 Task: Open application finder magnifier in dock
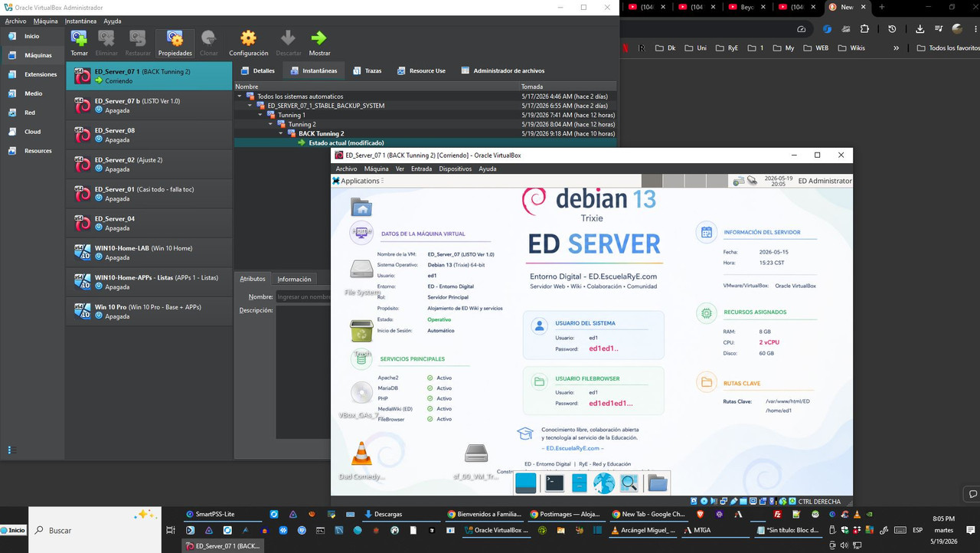tap(629, 483)
